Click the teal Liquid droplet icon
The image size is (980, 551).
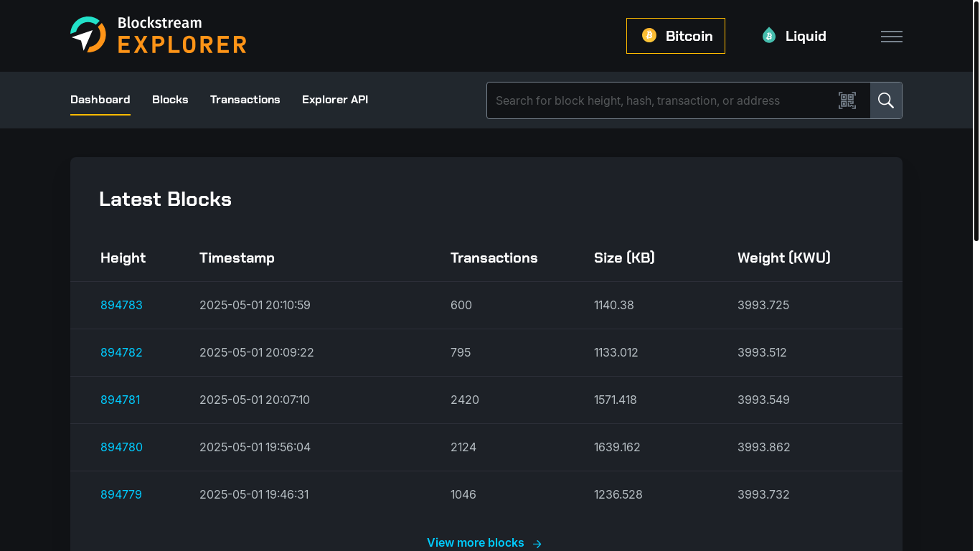[769, 35]
